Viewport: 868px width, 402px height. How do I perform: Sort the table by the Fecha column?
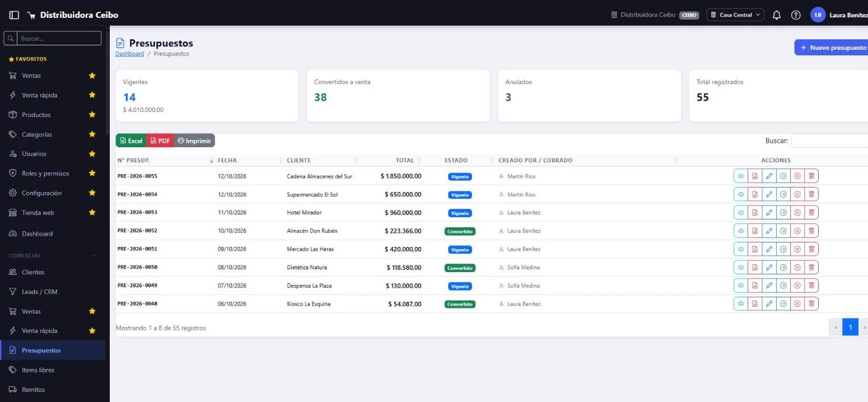tap(249, 160)
